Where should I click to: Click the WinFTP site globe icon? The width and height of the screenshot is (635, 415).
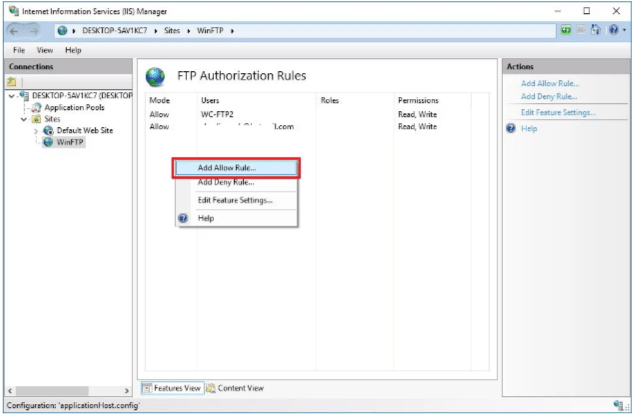coord(48,142)
